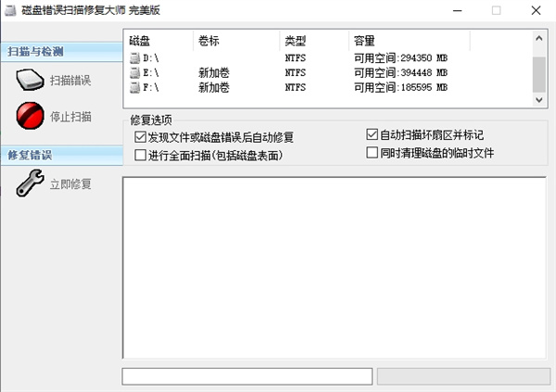Sort by 磁盘 column header
The width and height of the screenshot is (556, 392).
(158, 42)
